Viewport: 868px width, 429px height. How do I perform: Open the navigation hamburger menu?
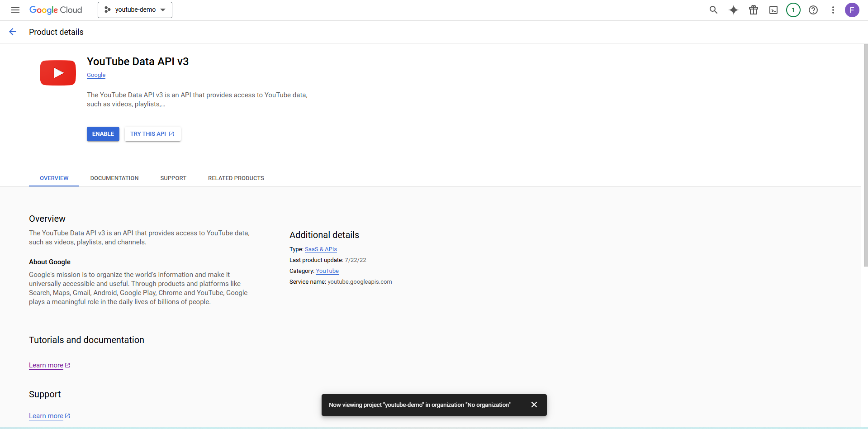click(x=15, y=10)
